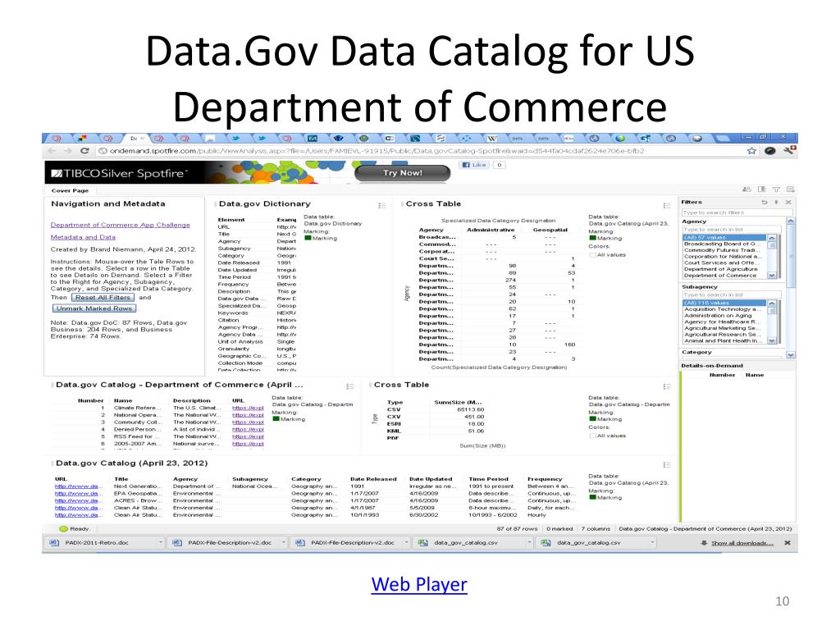
Task: Toggle Details-on-Demand icon in Spotfire toolbar
Action: click(x=790, y=189)
